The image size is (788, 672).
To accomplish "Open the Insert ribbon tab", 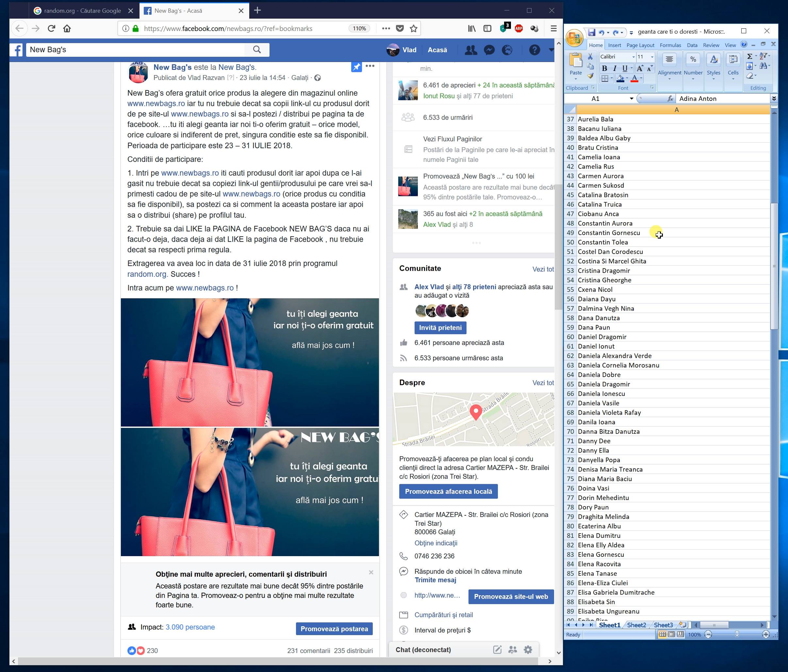I will (614, 45).
